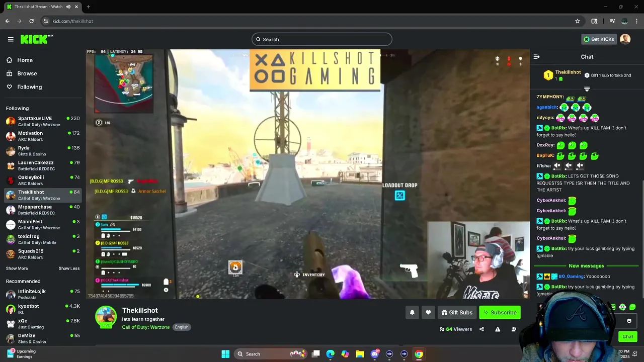Click BO_Gaming username in chat
The image size is (644, 362).
click(571, 277)
